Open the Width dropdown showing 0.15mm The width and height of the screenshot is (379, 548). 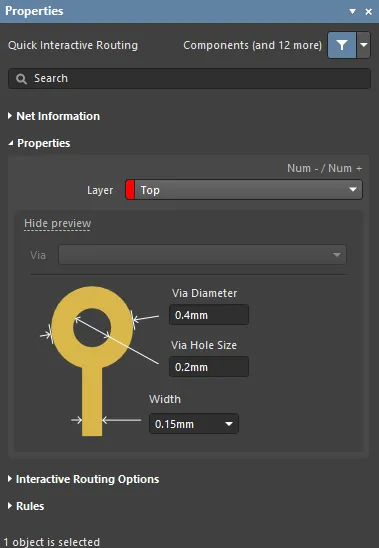coord(194,424)
